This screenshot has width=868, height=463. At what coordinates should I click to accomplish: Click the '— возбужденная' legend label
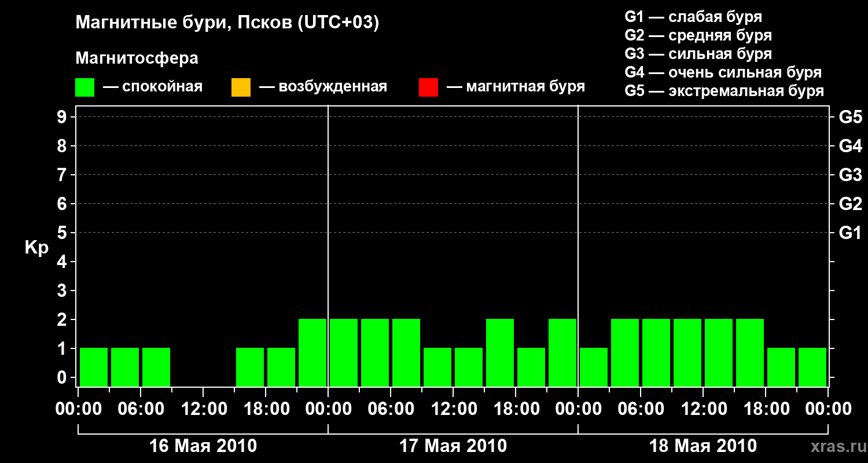coord(323,87)
